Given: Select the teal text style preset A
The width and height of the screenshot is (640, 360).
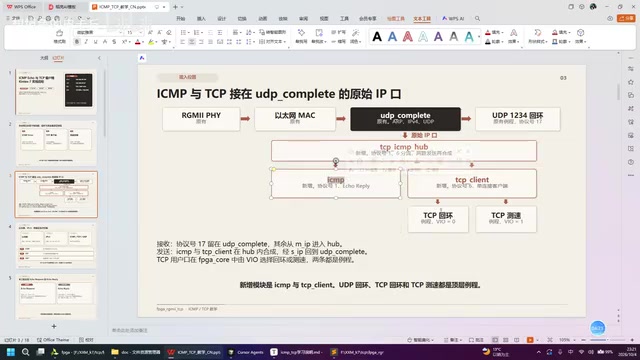Looking at the screenshot, I should pyautogui.click(x=469, y=37).
